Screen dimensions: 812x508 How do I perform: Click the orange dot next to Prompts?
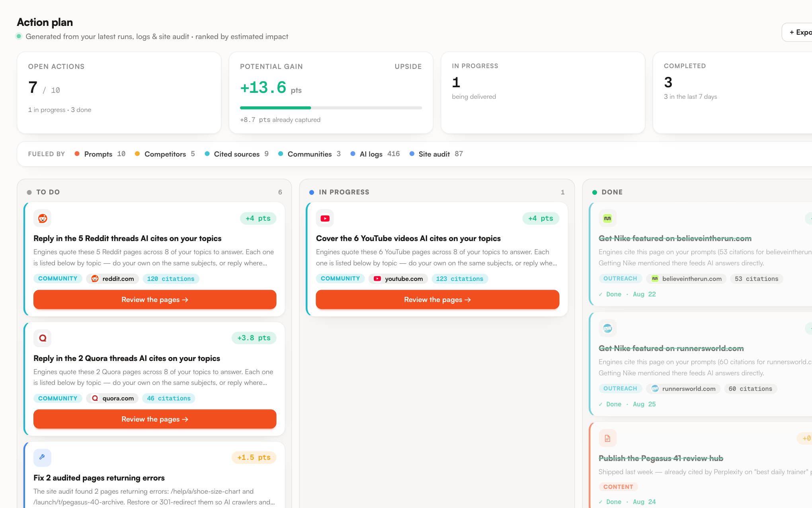point(77,154)
